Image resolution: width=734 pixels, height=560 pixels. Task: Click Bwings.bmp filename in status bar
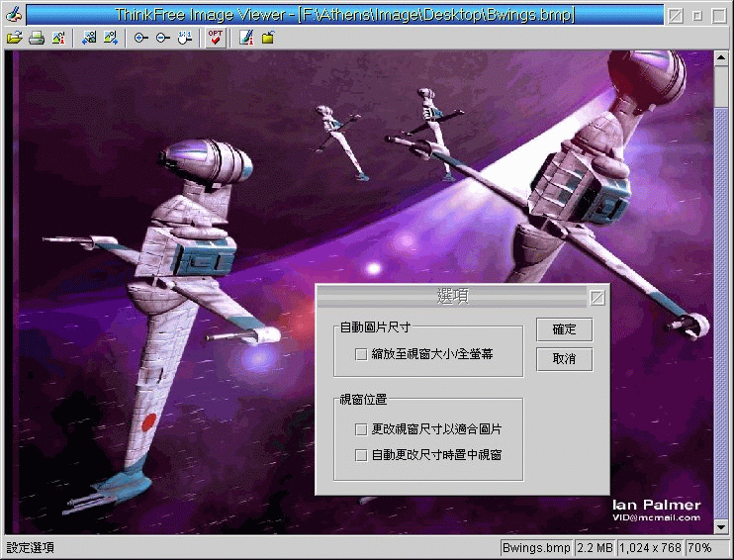click(x=536, y=548)
